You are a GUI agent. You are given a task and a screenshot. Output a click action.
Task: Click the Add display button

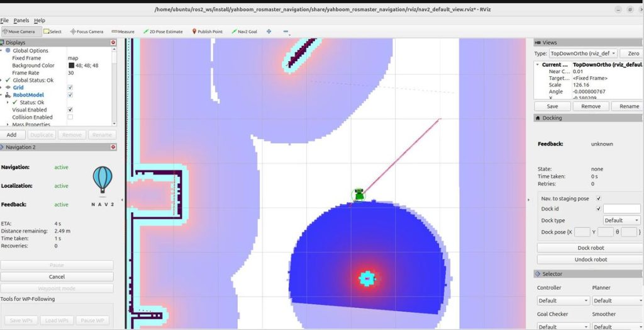point(12,135)
